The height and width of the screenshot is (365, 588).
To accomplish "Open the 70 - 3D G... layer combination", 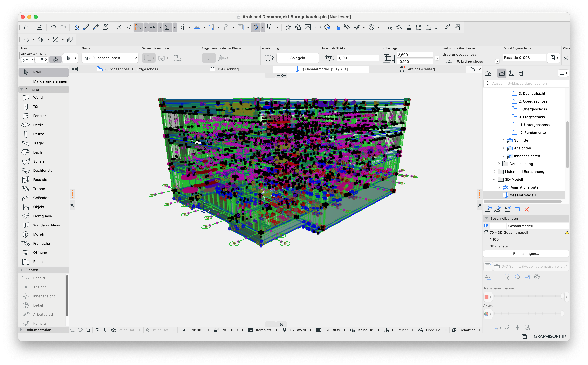I will click(x=229, y=330).
